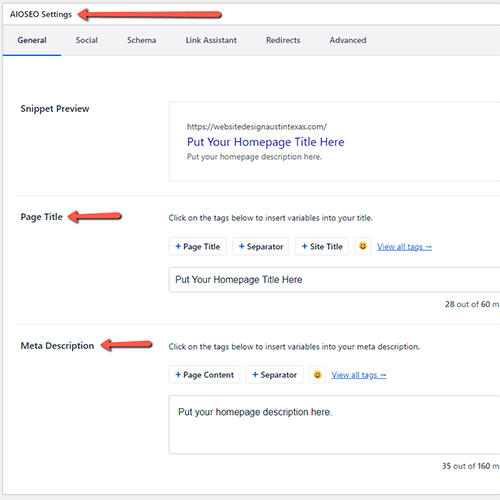This screenshot has height=500, width=500.
Task: Click the '28 out of 60' character count
Action: pos(472,304)
